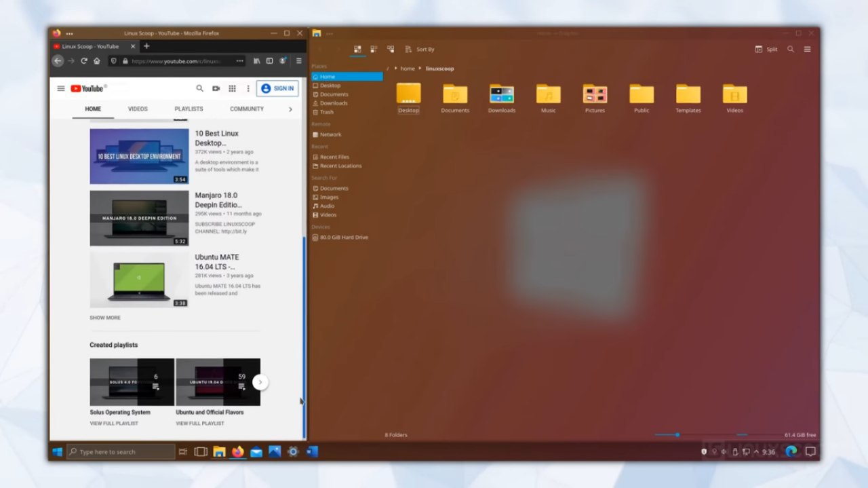Open YouTube apps grid icon
This screenshot has width=868, height=488.
tap(232, 88)
